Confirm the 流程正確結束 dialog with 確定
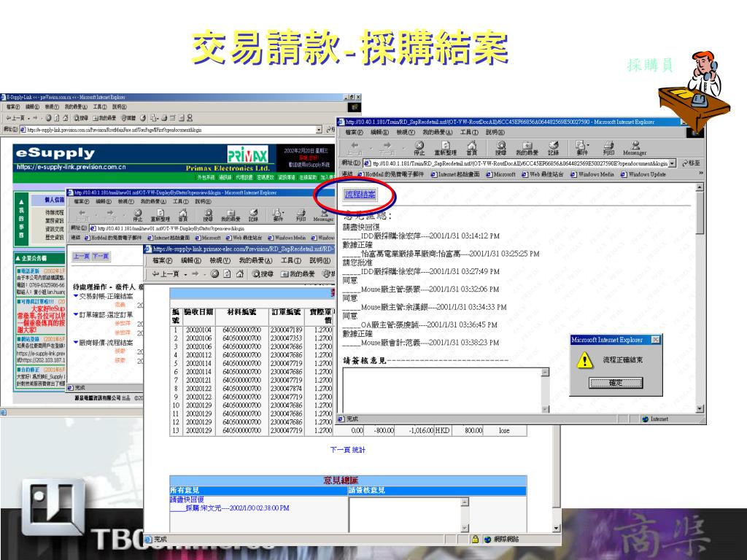Screen dimensions: 747x560 pos(616,383)
